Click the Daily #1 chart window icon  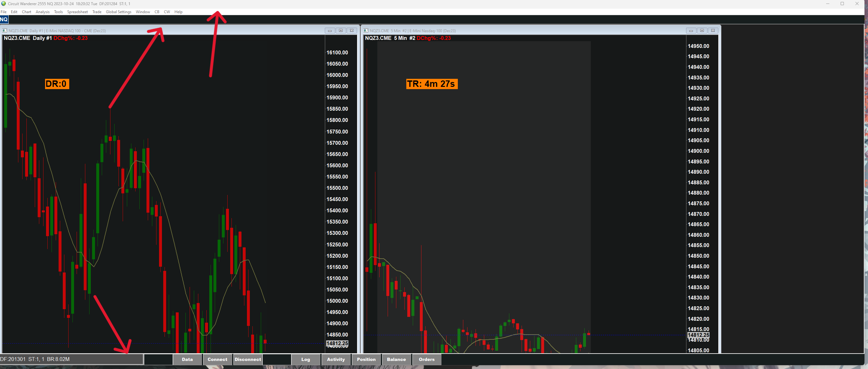[x=5, y=31]
